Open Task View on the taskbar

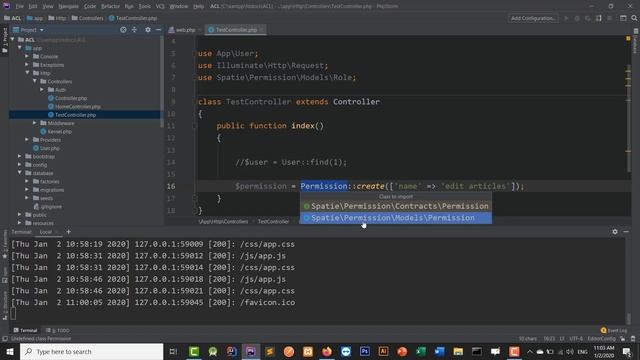(173, 351)
